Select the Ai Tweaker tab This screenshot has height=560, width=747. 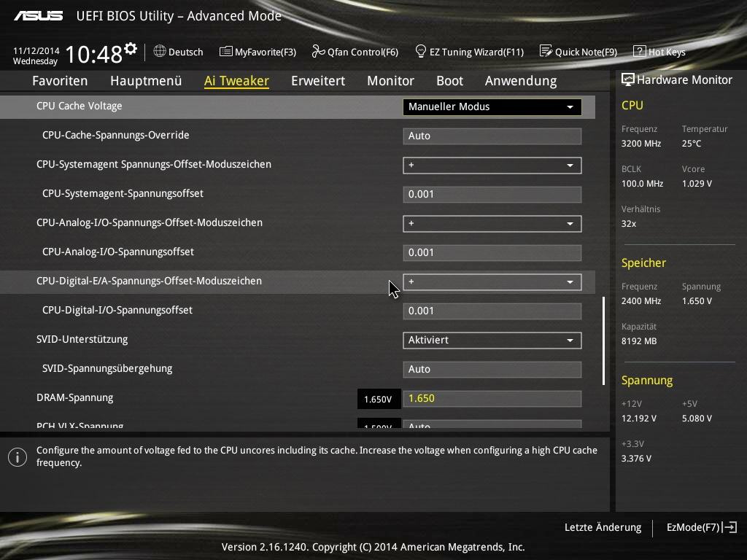[x=237, y=80]
